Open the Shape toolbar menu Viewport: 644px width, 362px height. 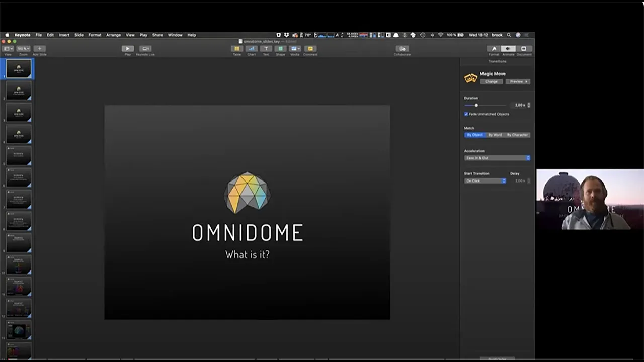(280, 49)
